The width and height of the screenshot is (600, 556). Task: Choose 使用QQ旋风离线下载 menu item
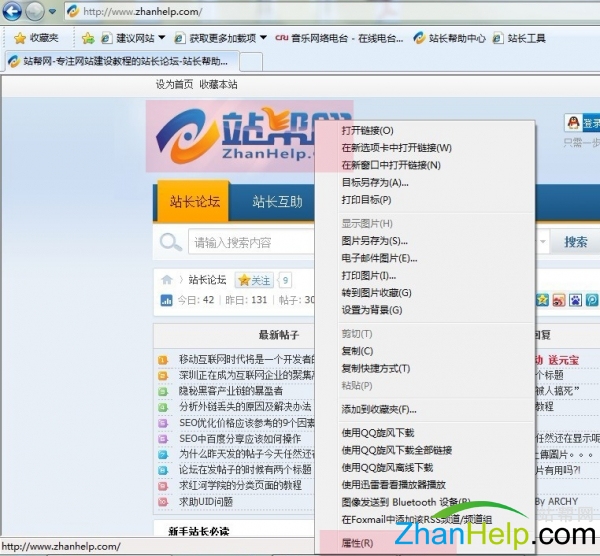click(x=425, y=468)
